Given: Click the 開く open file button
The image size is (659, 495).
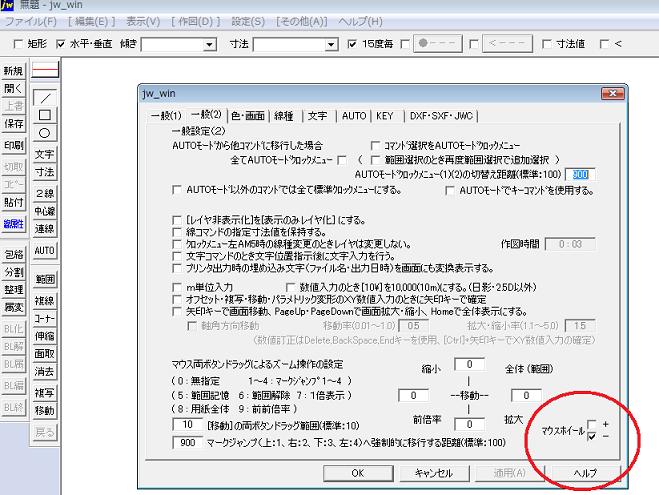Looking at the screenshot, I should click(x=13, y=88).
